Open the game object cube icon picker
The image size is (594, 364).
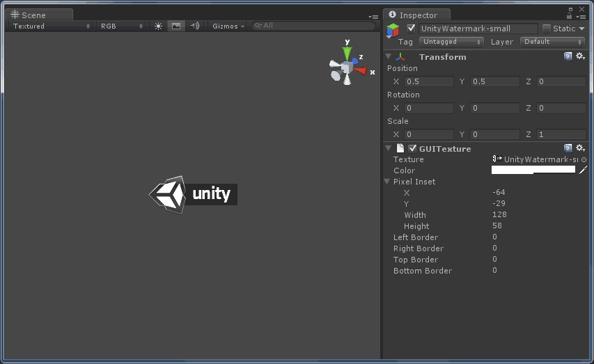pos(393,31)
